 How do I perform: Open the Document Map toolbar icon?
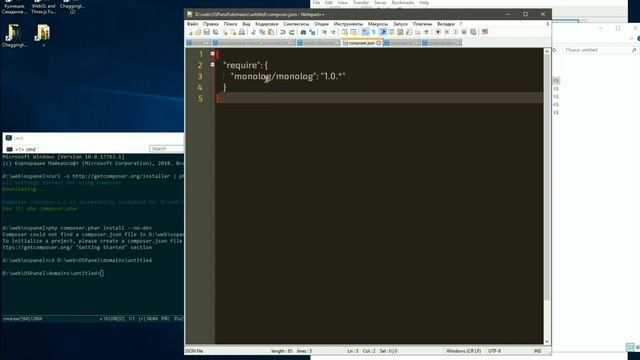pos(399,32)
